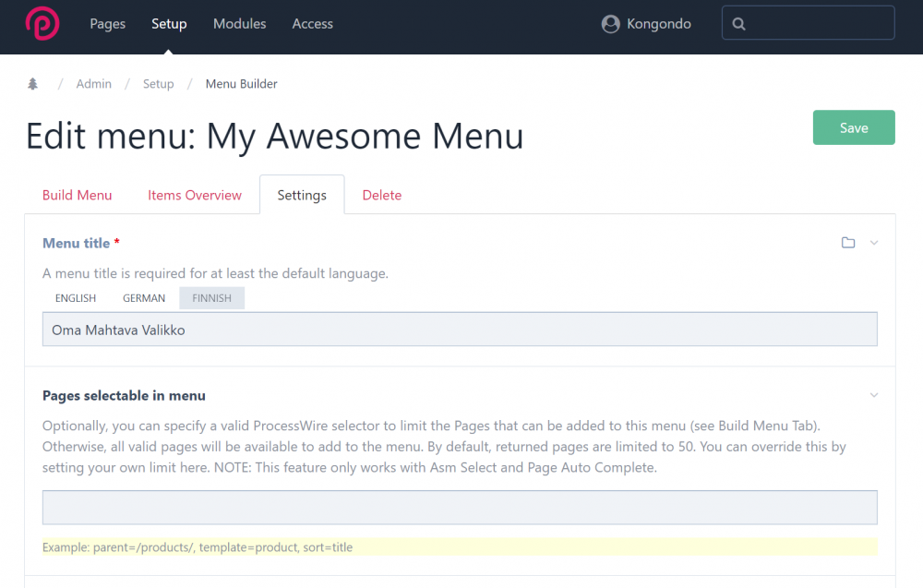This screenshot has width=923, height=588.
Task: Open the Setup menu
Action: [x=169, y=24]
